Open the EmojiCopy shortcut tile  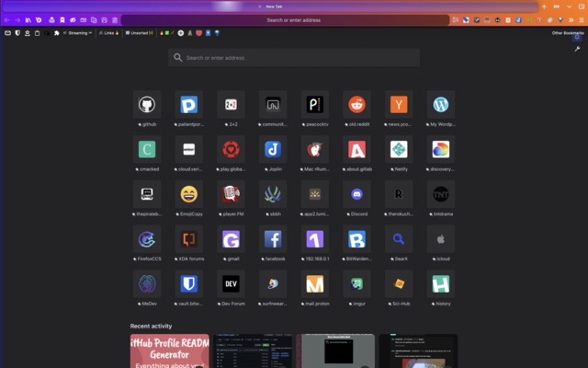point(188,194)
